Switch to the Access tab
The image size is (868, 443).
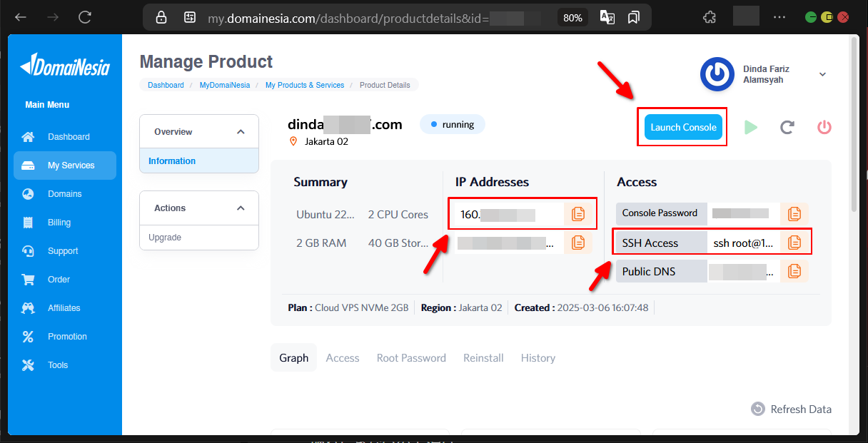click(x=343, y=358)
